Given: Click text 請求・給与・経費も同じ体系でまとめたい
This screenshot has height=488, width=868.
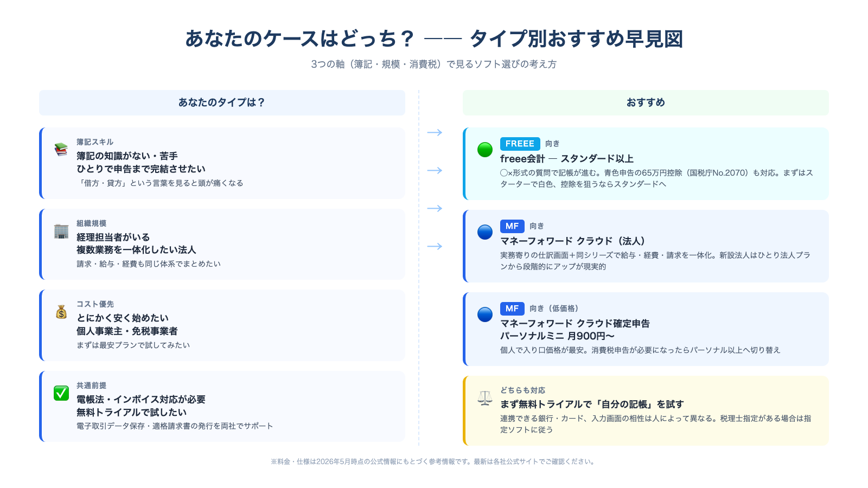Looking at the screenshot, I should tap(149, 264).
